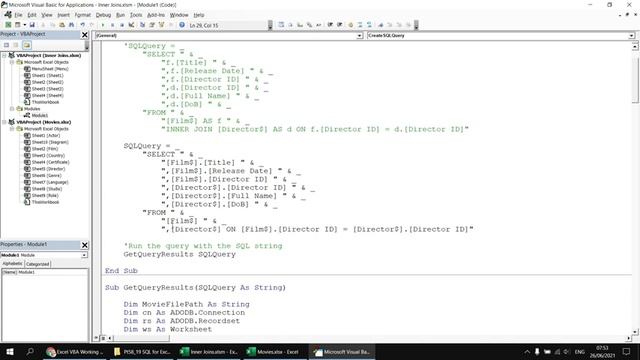Viewport: 640px width, 360px height.
Task: Open the Debug menu
Action: [x=103, y=15]
